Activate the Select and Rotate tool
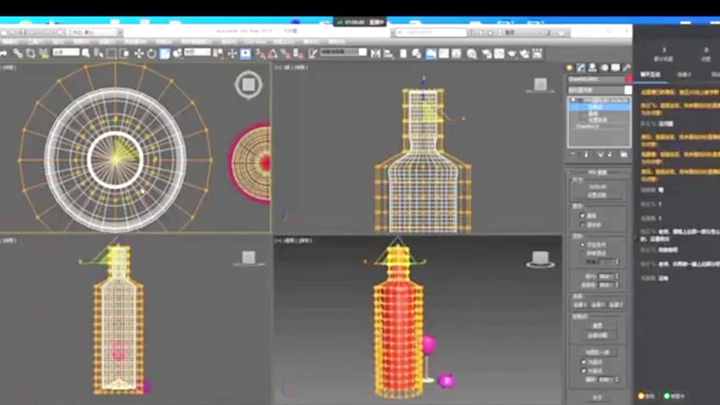 tap(152, 54)
